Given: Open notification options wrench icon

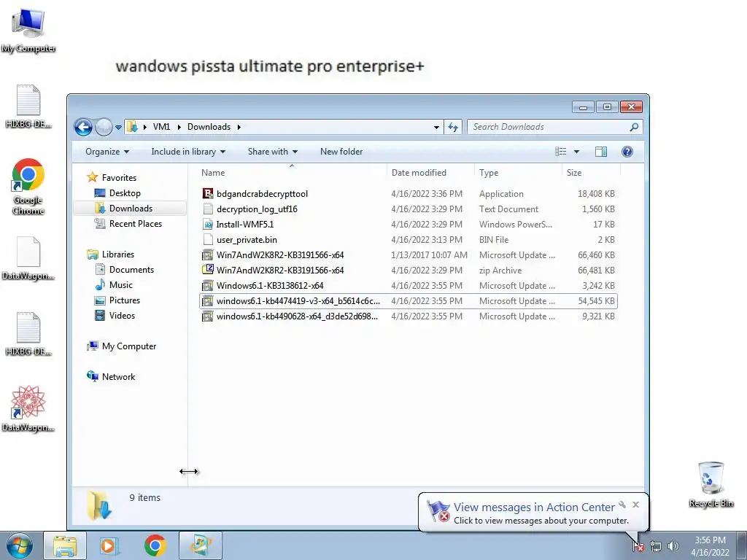Looking at the screenshot, I should (622, 505).
